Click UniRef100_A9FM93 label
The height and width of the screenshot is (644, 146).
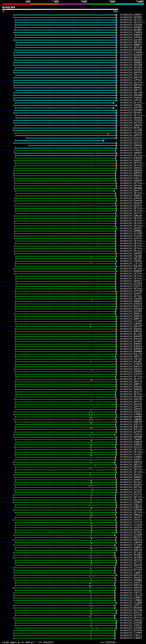pyautogui.click(x=131, y=409)
